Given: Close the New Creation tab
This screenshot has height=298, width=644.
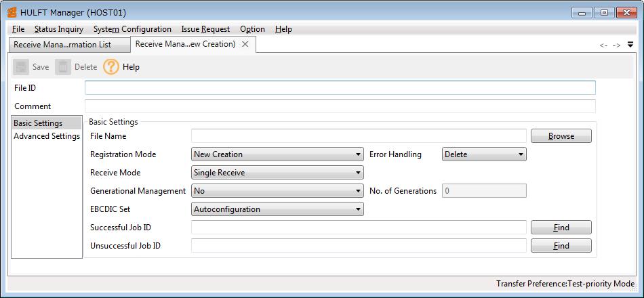Looking at the screenshot, I should pyautogui.click(x=245, y=44).
